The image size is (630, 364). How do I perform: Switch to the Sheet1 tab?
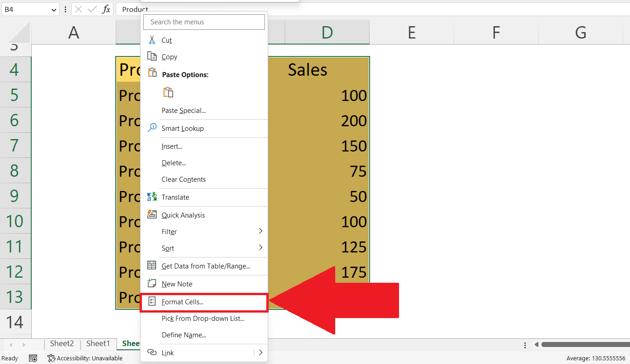click(x=98, y=343)
